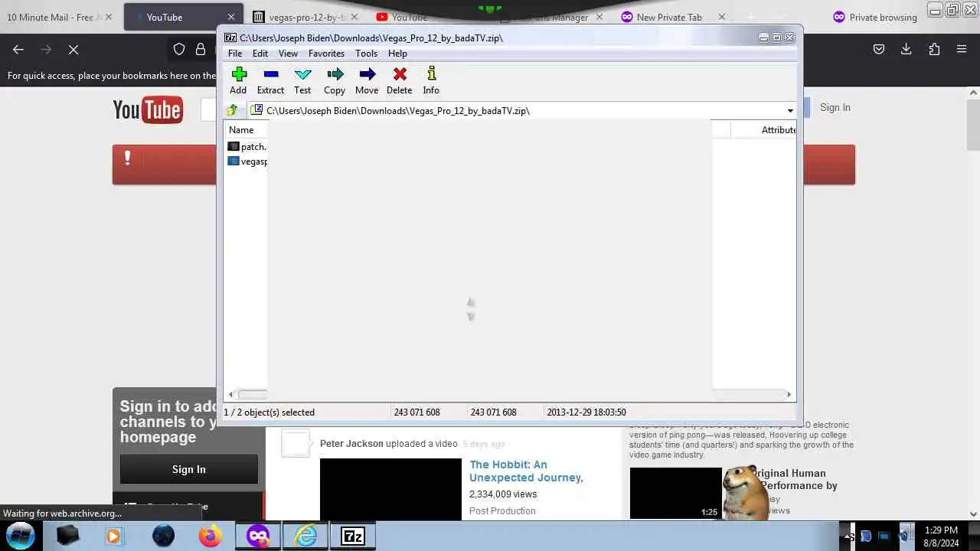Open the browser Extensions puzzle icon
The height and width of the screenshot is (551, 980).
934,49
